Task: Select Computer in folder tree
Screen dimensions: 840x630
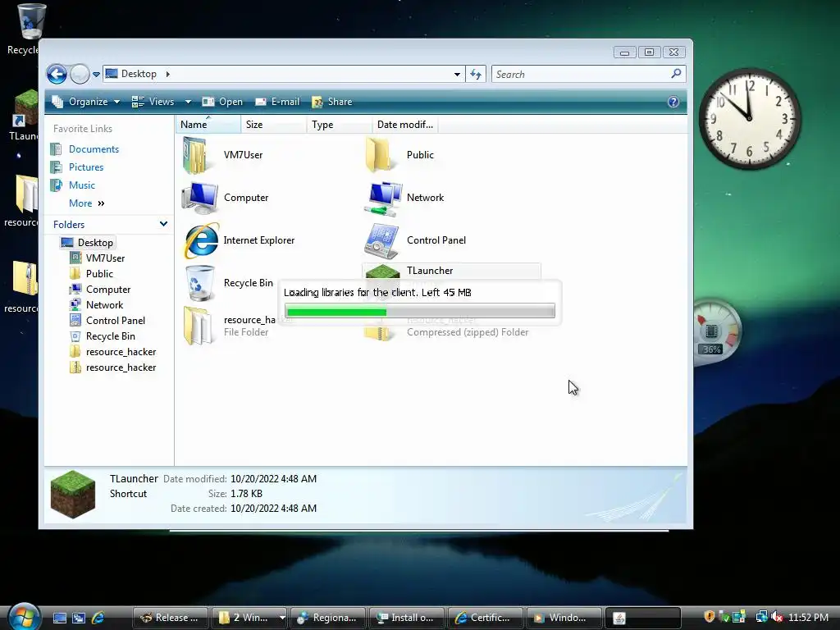Action: click(x=100, y=290)
